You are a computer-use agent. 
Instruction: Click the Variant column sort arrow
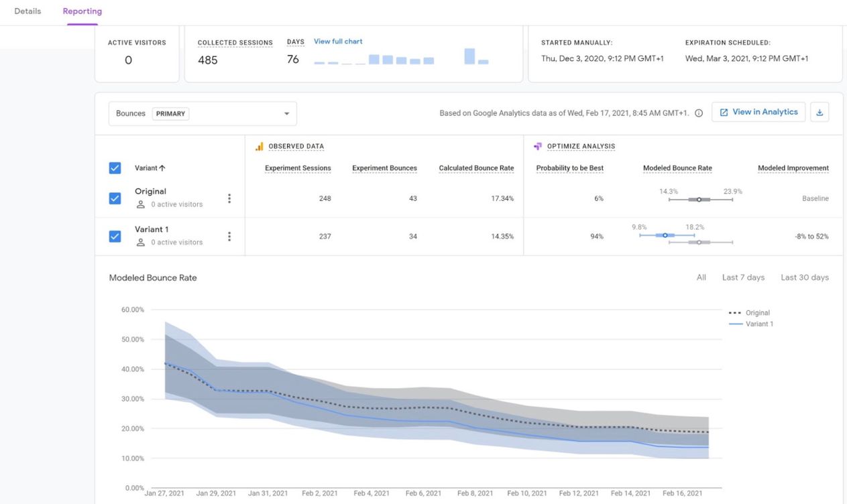(x=162, y=168)
